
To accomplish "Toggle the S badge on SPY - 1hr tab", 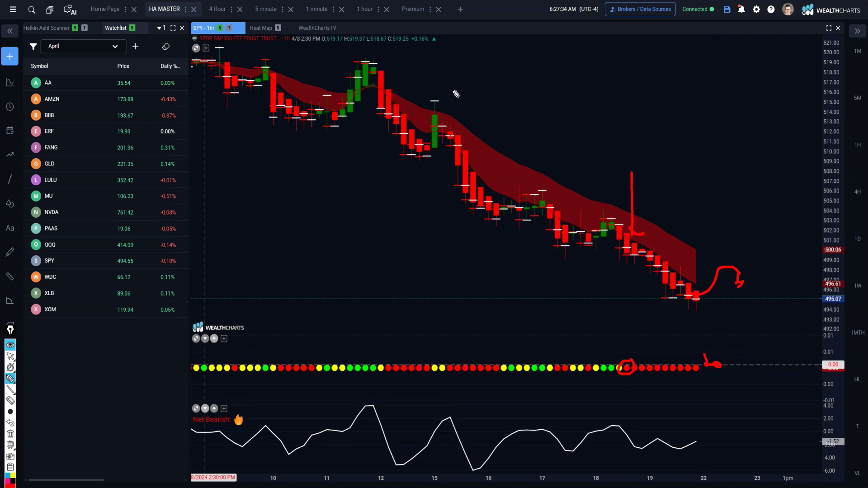I will pyautogui.click(x=220, y=28).
